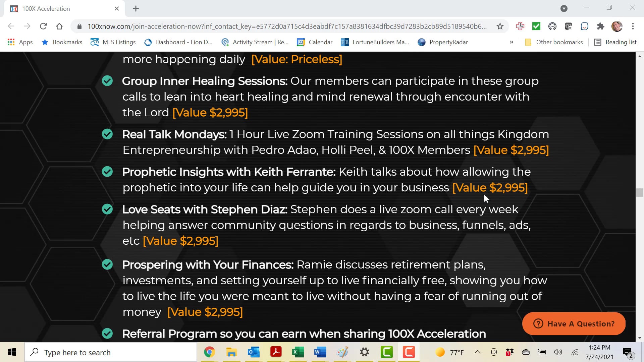Open Outlook from the taskbar
This screenshot has height=362, width=644.
tap(254, 352)
